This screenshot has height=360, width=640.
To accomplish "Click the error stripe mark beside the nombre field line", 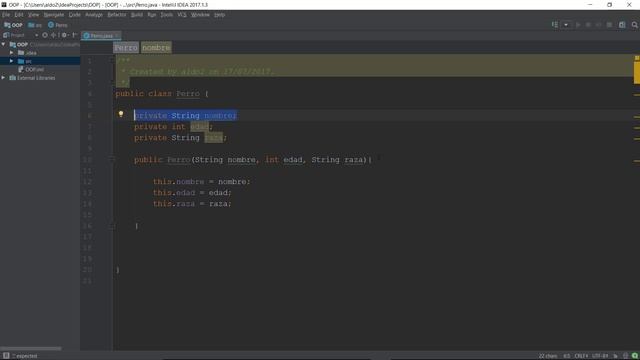I will [637, 117].
